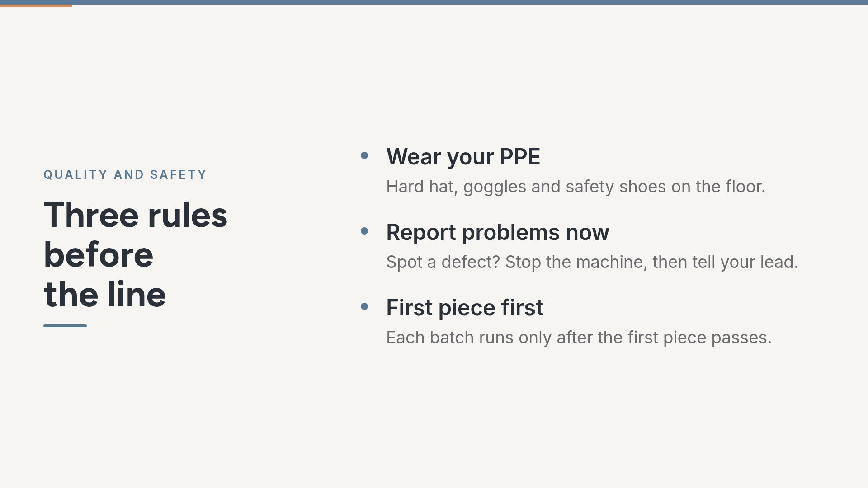Click the Hard hat, goggles description text

576,187
